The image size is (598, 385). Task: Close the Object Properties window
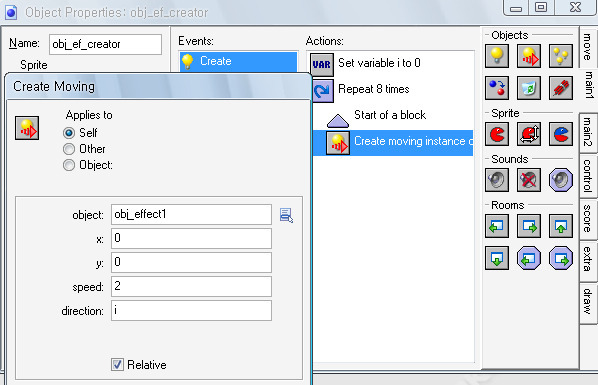[x=575, y=8]
